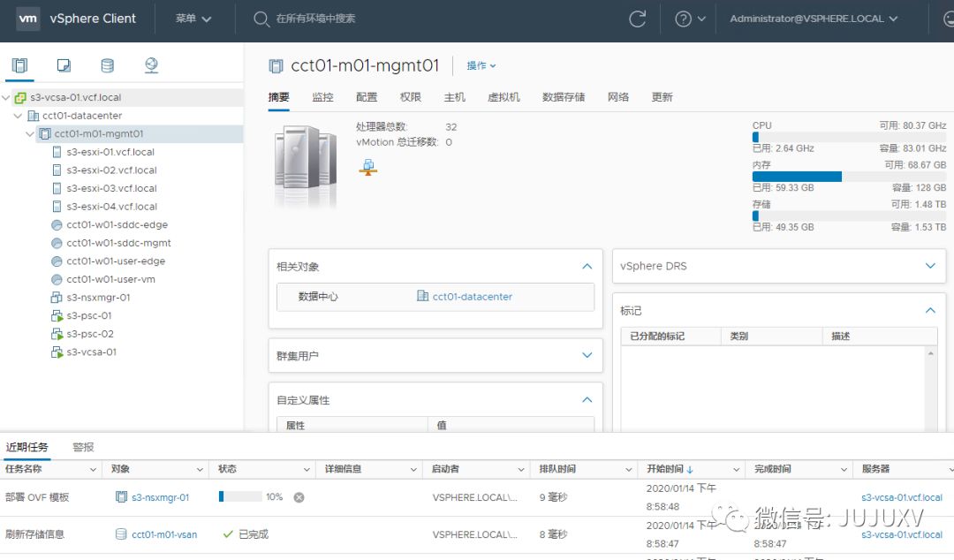Open the 操作 actions dropdown
Screen dimensions: 954x560
pos(481,65)
